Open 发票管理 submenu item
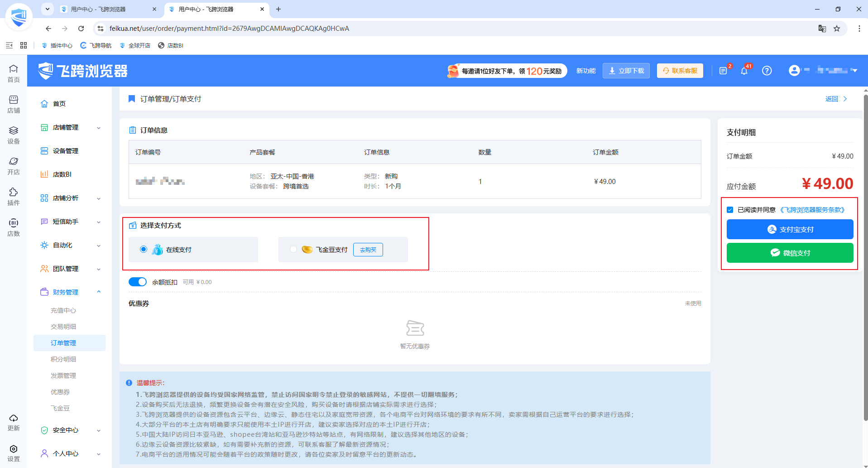The image size is (868, 468). pyautogui.click(x=63, y=376)
